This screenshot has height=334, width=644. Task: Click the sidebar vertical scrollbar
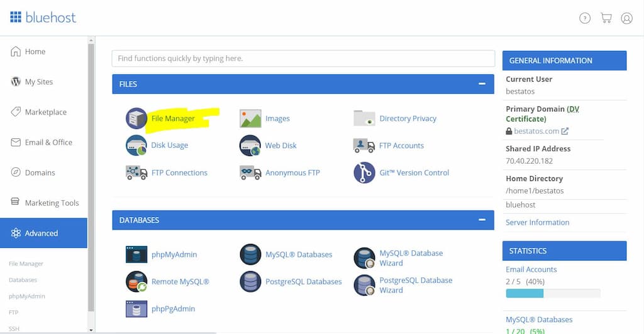tap(91, 177)
